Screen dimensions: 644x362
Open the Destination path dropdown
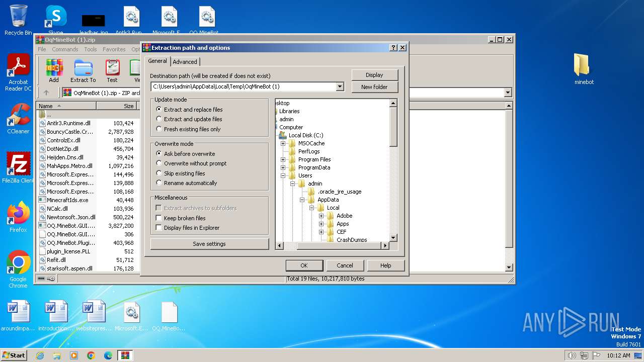pos(340,86)
